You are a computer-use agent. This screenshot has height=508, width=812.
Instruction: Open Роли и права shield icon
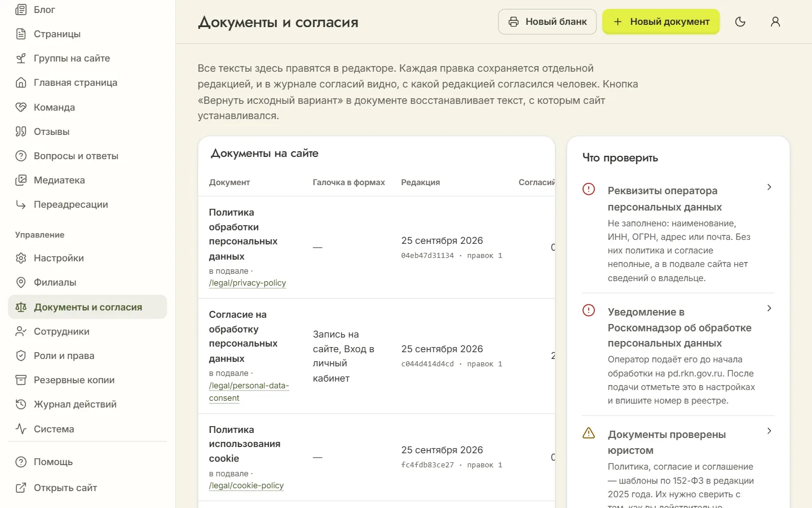click(21, 356)
